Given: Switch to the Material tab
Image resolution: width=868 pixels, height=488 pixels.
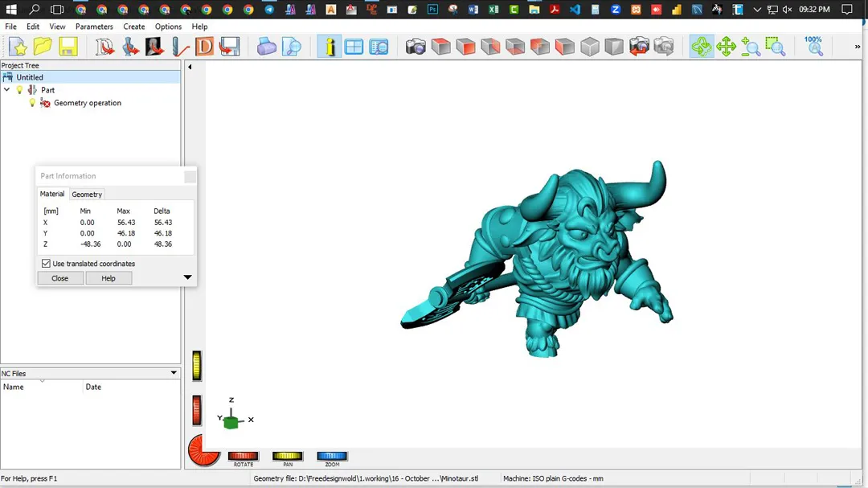Looking at the screenshot, I should [52, 194].
